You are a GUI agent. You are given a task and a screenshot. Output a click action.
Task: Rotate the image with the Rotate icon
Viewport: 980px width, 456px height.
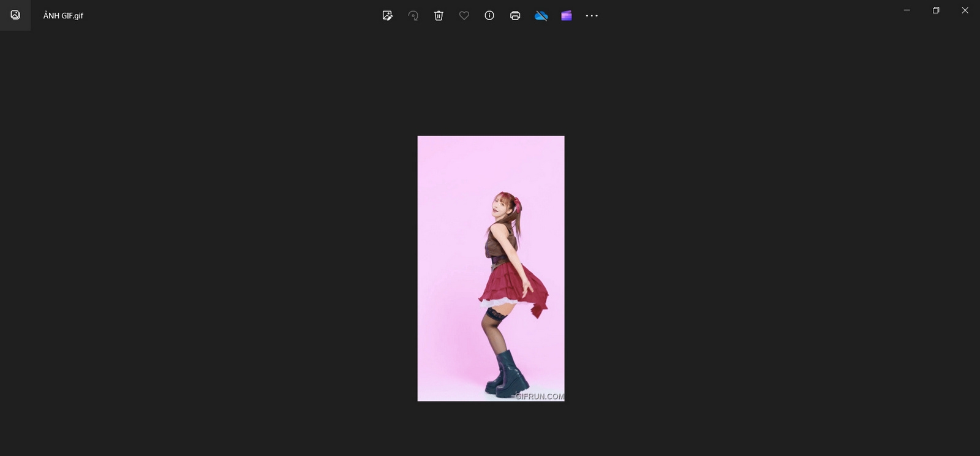[413, 15]
